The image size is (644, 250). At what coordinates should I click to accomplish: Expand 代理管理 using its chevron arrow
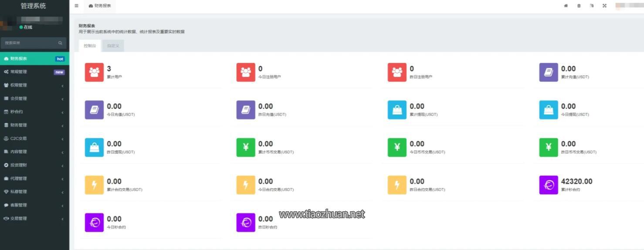point(62,179)
